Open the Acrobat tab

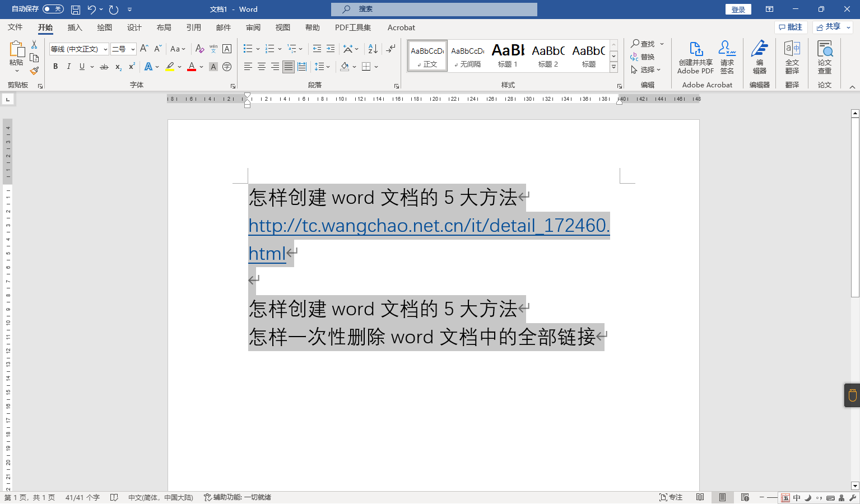coord(401,27)
